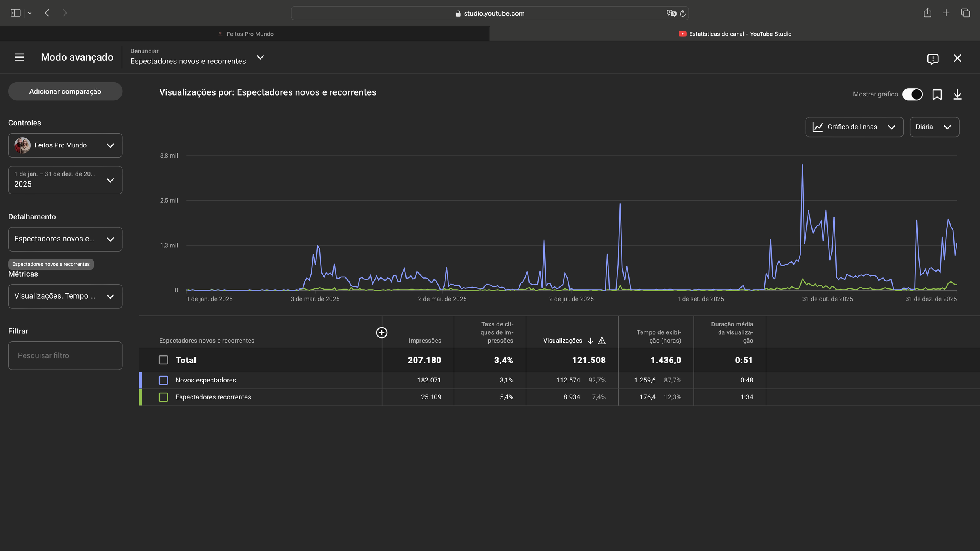Open the Gráfico de linhas dropdown
980x551 pixels.
[x=854, y=127]
